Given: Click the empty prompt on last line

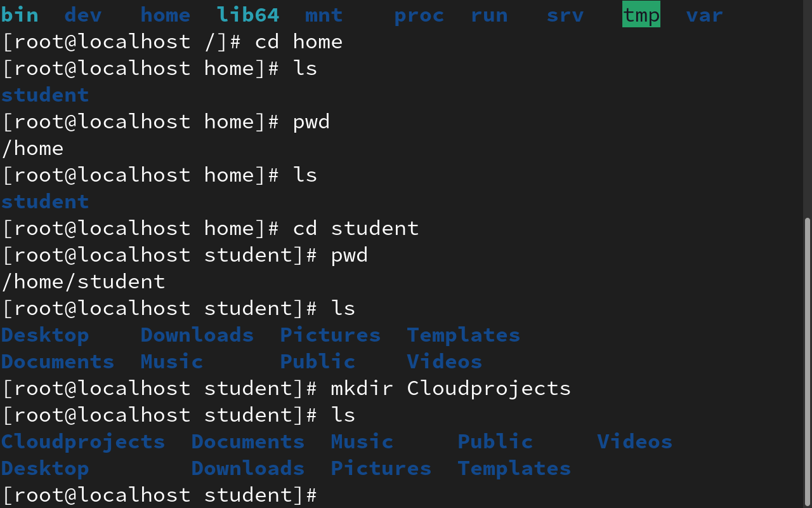Looking at the screenshot, I should click(159, 495).
